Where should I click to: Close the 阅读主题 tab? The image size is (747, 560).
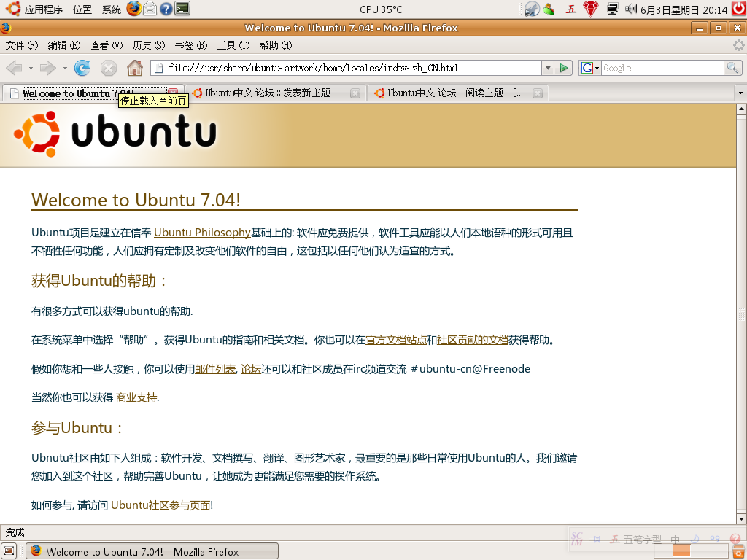[x=538, y=93]
